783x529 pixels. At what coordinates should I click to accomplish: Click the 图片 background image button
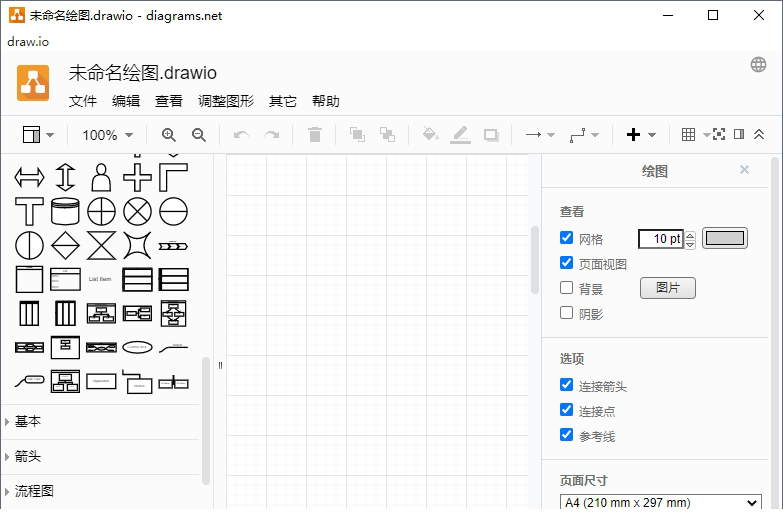(x=668, y=288)
